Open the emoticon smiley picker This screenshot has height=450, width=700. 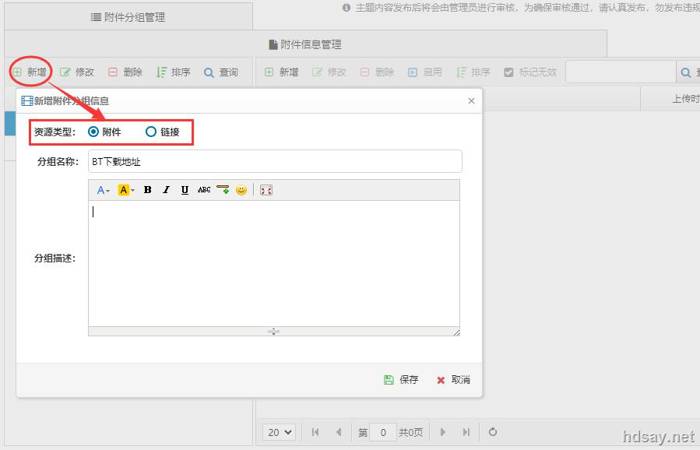242,190
